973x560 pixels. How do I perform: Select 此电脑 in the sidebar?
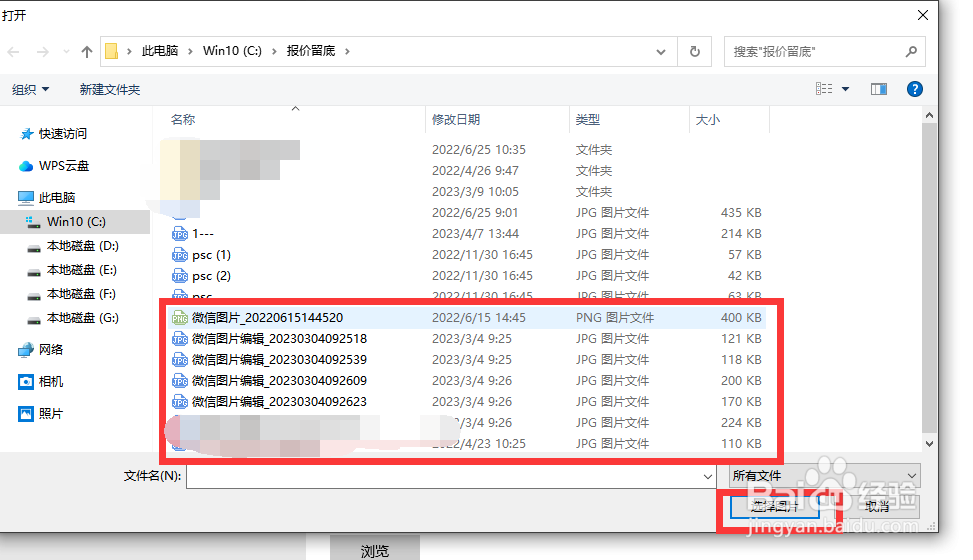point(56,197)
